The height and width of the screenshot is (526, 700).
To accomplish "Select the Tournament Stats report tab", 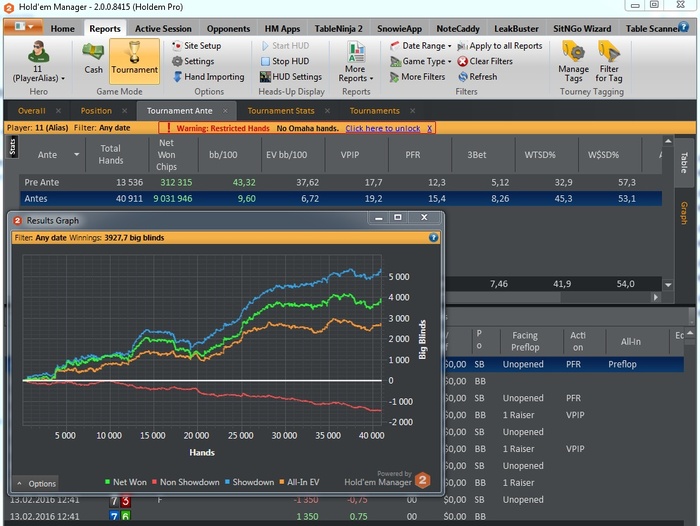I will (x=281, y=111).
